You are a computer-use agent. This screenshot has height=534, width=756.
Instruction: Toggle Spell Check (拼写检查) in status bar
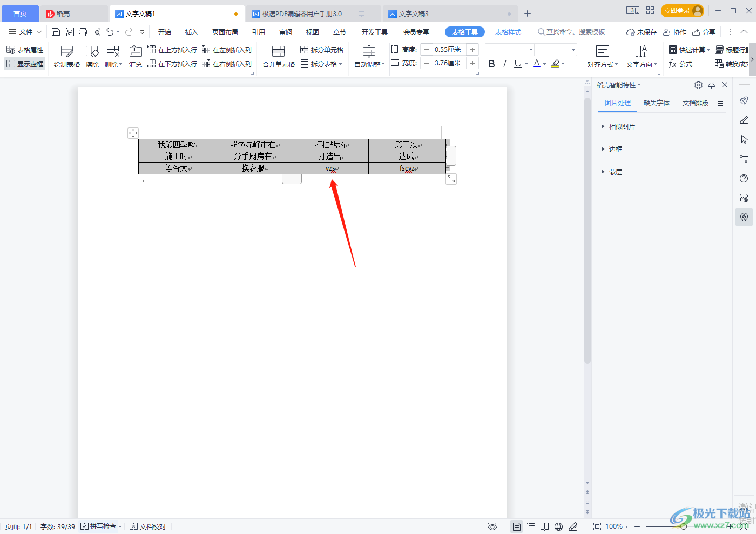99,526
